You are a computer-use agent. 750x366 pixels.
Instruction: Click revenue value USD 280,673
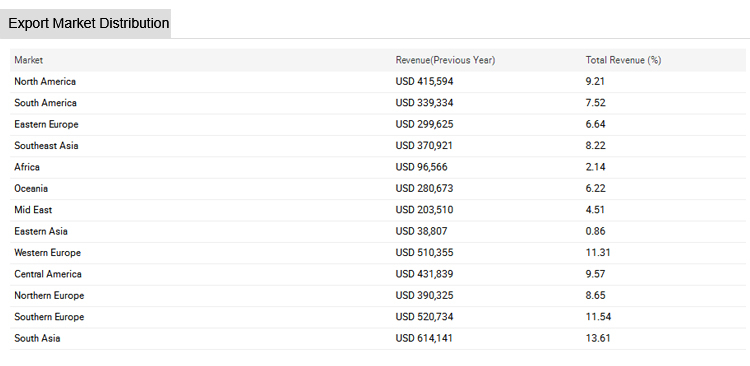(424, 189)
